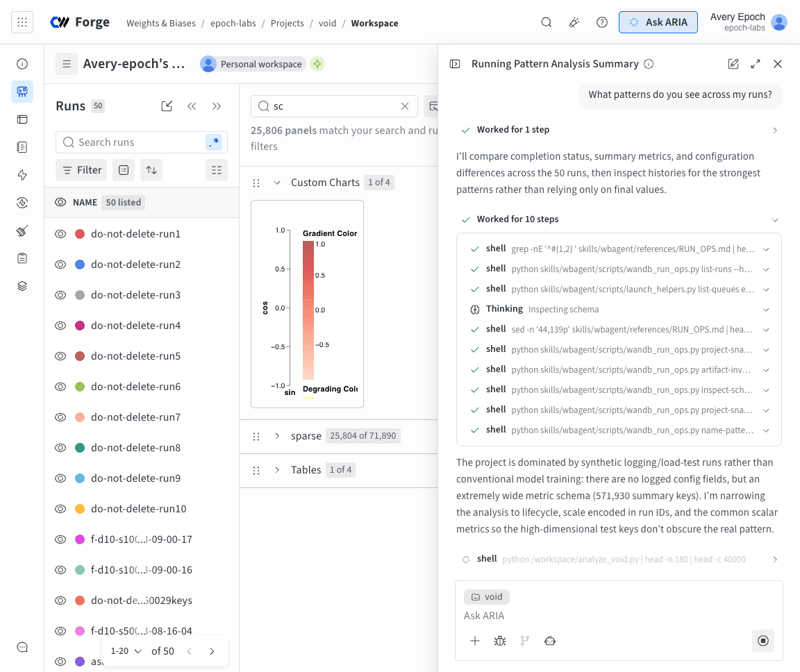Select the Workspace icon in the left sidebar

pyautogui.click(x=22, y=92)
